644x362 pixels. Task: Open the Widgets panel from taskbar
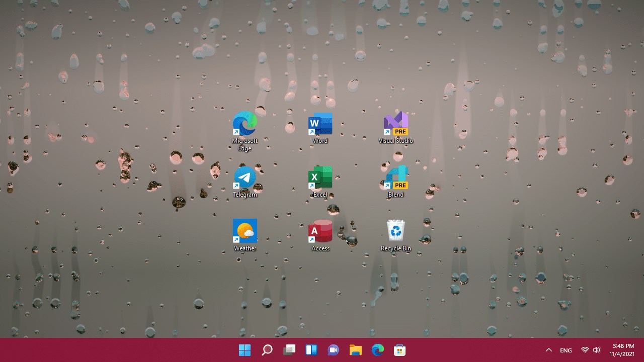(x=311, y=350)
